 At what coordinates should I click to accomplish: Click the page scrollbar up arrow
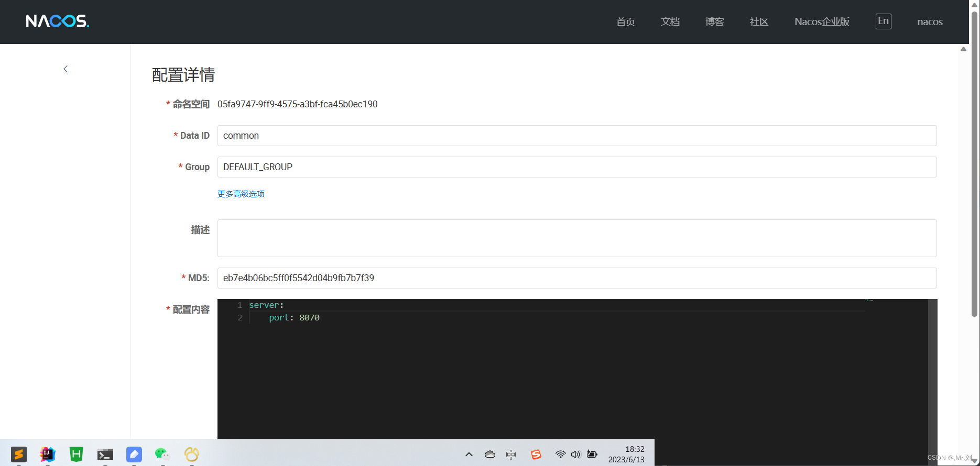point(974,4)
